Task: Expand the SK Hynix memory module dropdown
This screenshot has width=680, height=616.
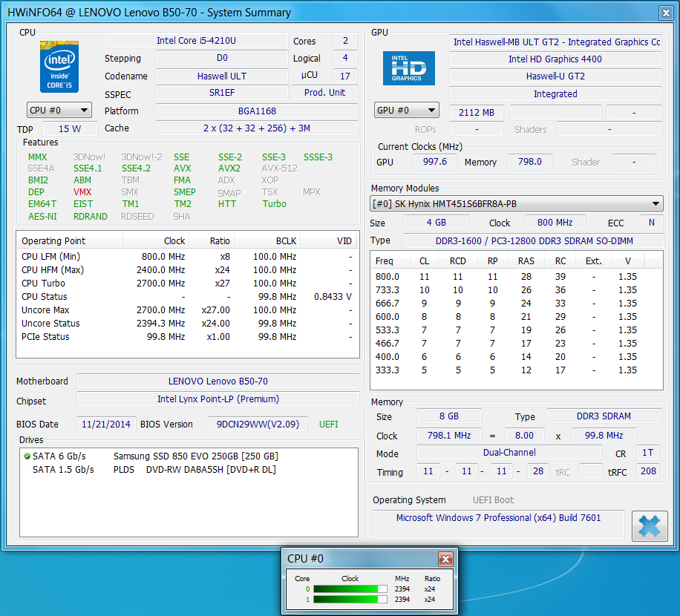Action: click(x=517, y=204)
